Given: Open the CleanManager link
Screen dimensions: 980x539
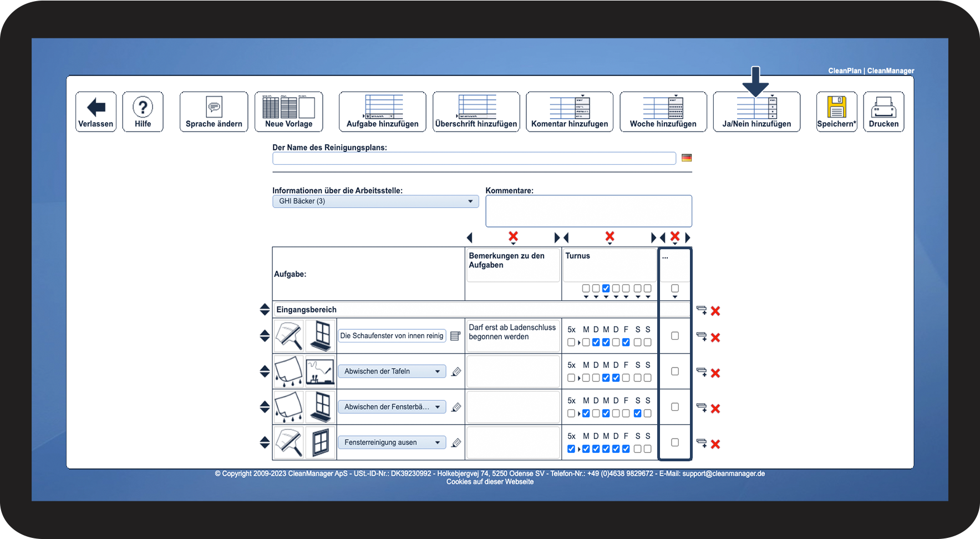Looking at the screenshot, I should click(x=891, y=70).
